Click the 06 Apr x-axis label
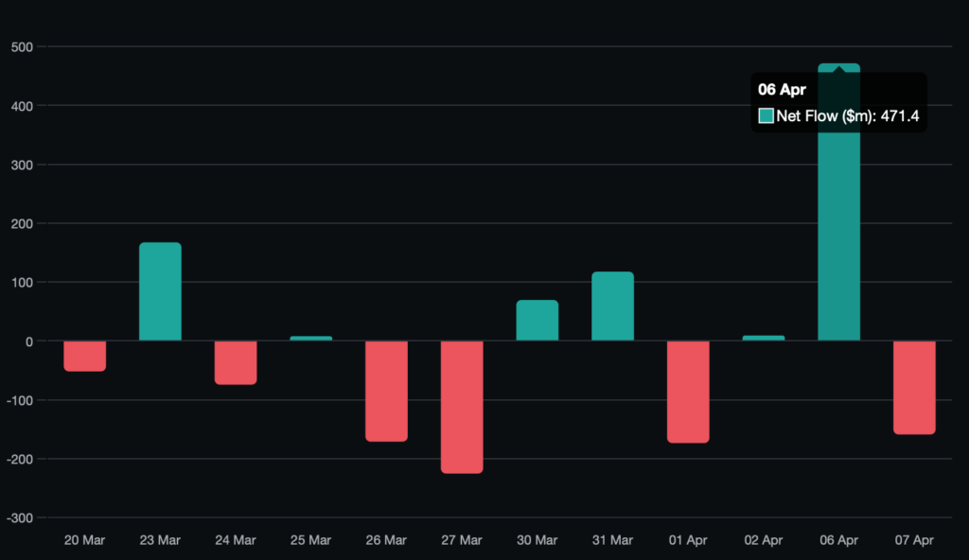Image resolution: width=969 pixels, height=560 pixels. pos(838,540)
